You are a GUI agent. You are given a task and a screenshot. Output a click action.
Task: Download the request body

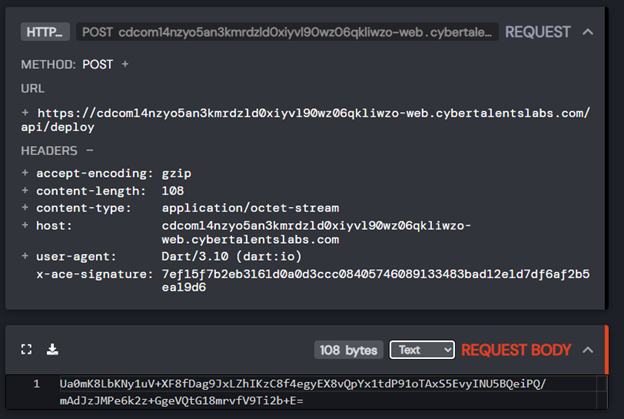(x=52, y=349)
